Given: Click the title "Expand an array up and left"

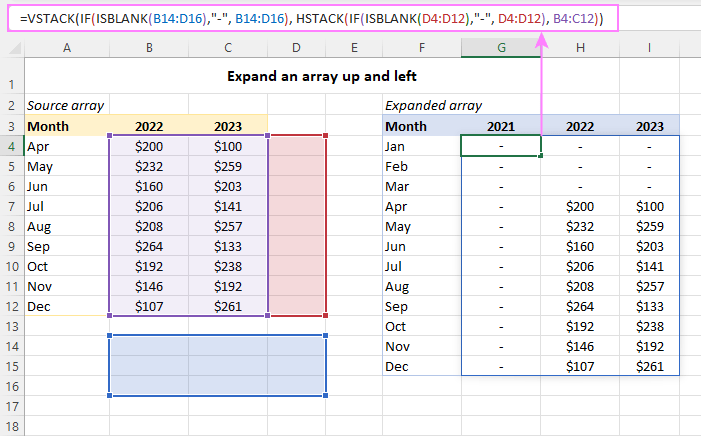Looking at the screenshot, I should [322, 76].
